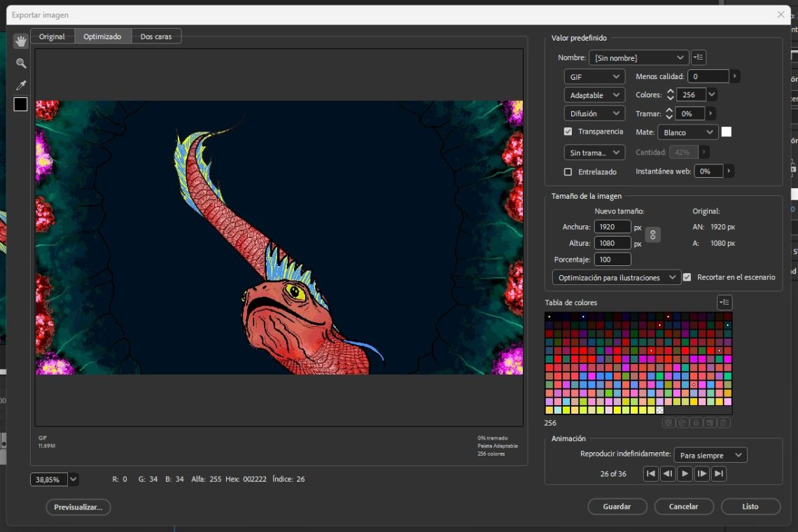The image size is (798, 532).
Task: Uncheck Recortar en el escenario
Action: 687,277
